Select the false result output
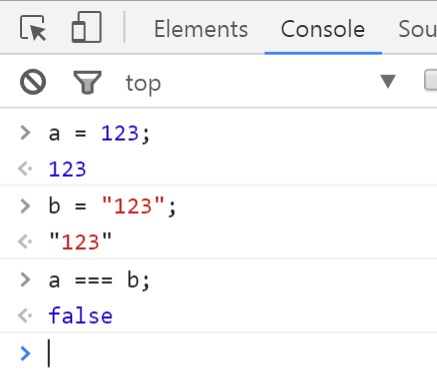437x386 pixels. (x=81, y=315)
